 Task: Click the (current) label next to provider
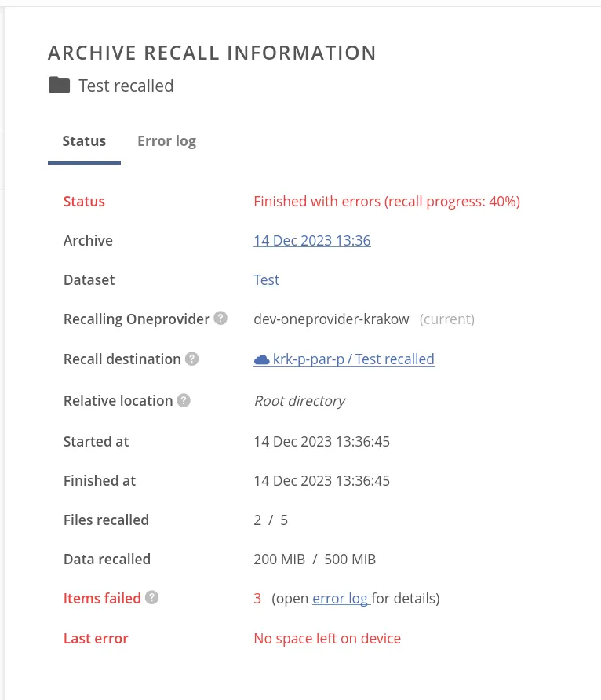(447, 319)
